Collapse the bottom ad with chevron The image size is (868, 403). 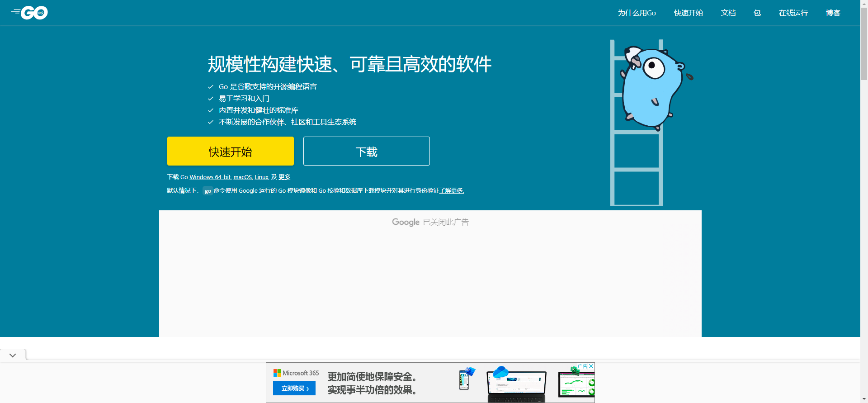pos(13,355)
